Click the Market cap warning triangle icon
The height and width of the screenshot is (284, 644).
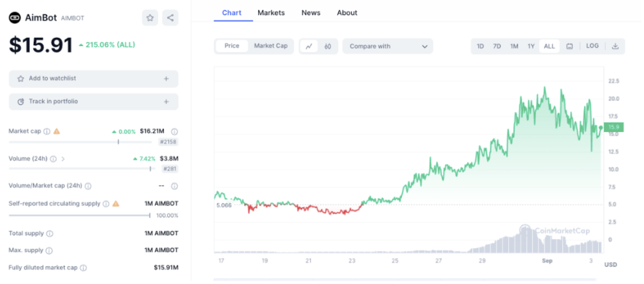[57, 131]
